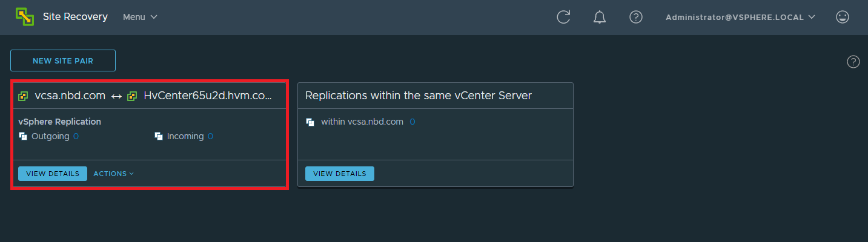Click the vcsa.nbd.com vCenter icon
The image size is (868, 242).
pos(23,96)
